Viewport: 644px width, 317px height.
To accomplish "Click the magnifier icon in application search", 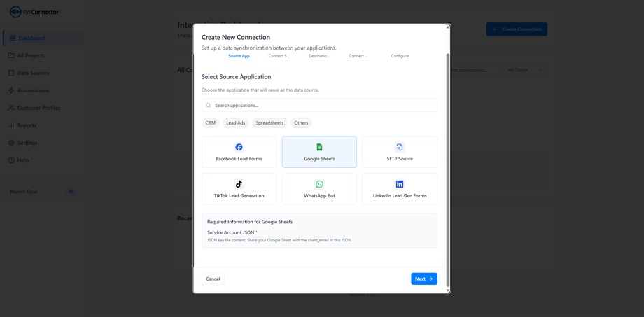I will point(209,106).
